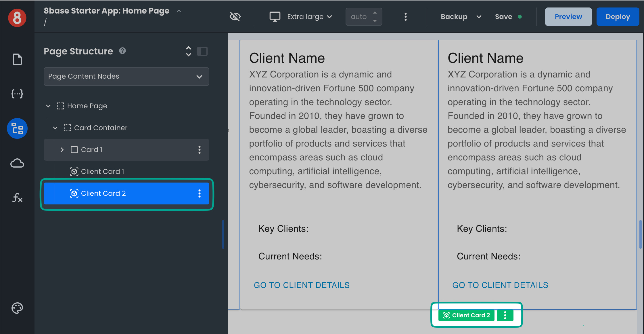Click the auto width input field

[x=359, y=17]
